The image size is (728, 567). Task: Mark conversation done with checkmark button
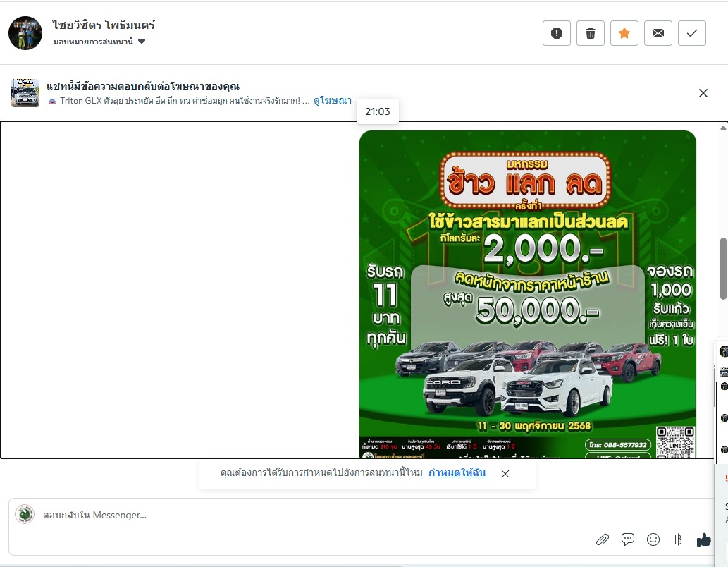(692, 33)
